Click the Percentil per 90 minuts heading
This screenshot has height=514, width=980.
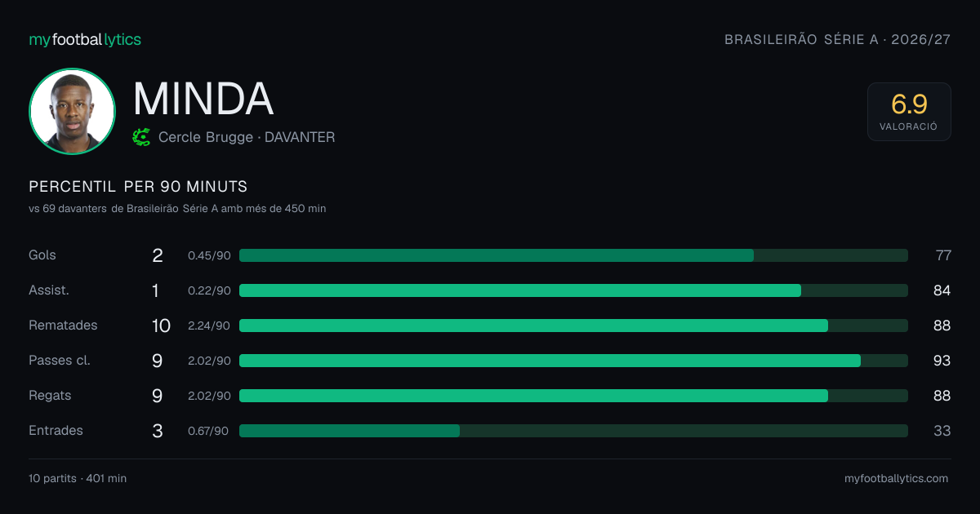138,187
